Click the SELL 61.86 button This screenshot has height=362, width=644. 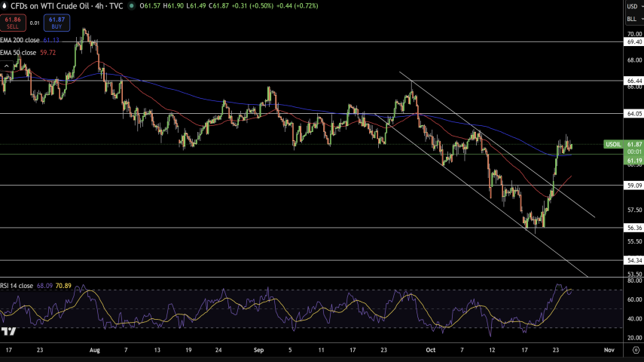[14, 23]
